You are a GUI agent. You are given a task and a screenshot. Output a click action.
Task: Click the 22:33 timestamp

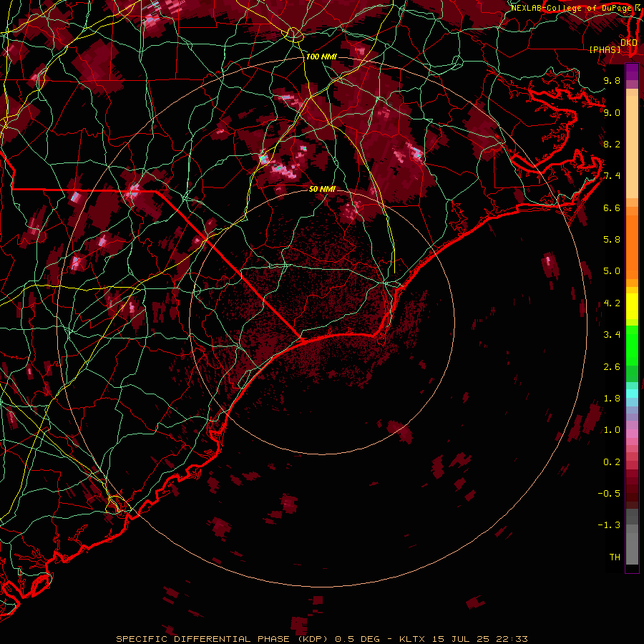point(512,639)
